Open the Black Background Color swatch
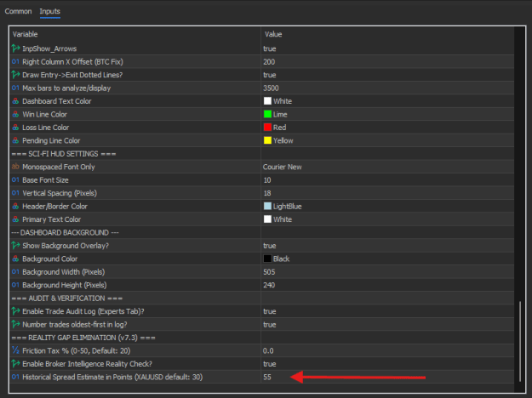Screen dimensions: 532x398 (267, 259)
